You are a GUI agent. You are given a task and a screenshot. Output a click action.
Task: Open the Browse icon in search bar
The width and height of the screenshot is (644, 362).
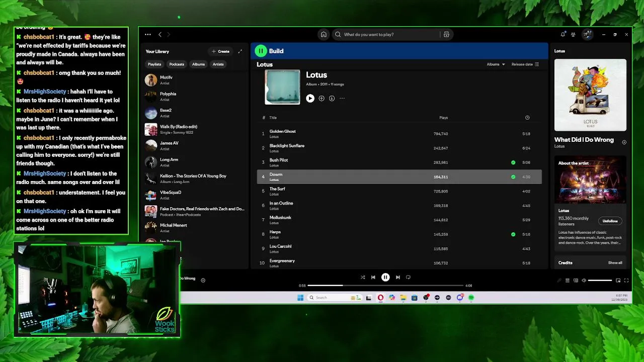coord(446,35)
